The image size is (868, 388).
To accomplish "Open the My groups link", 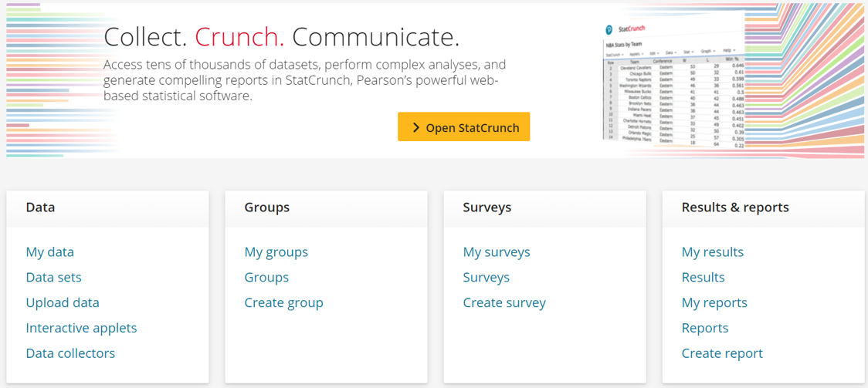I will point(276,251).
